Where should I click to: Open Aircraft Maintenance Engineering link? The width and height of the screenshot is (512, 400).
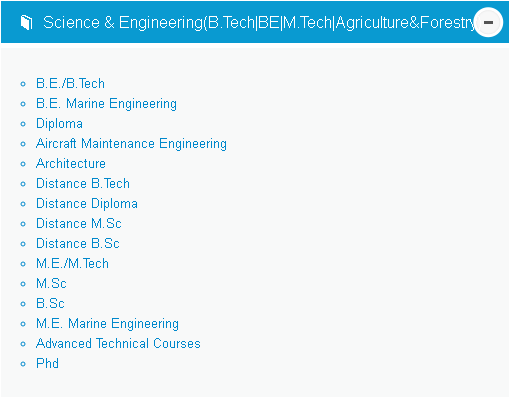click(x=131, y=144)
